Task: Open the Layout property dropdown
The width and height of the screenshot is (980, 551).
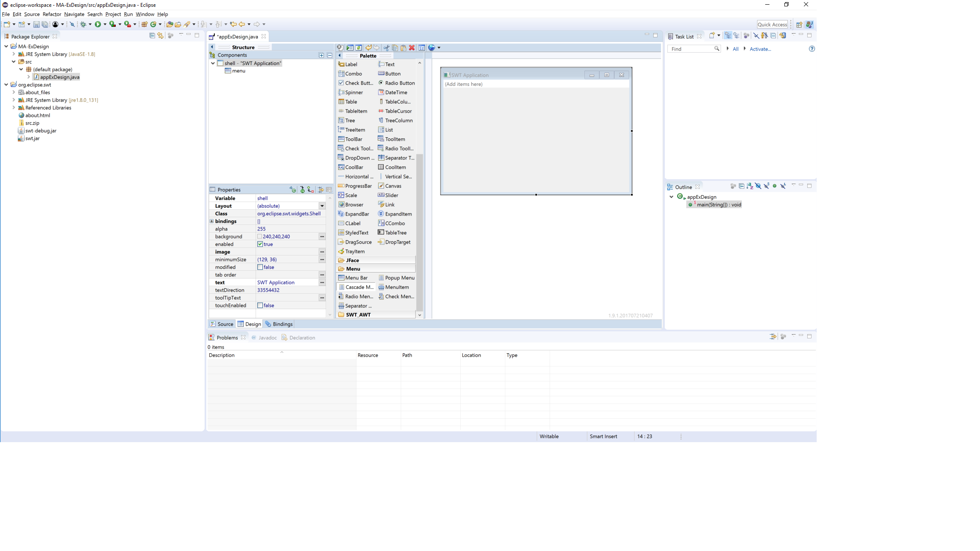Action: click(322, 206)
